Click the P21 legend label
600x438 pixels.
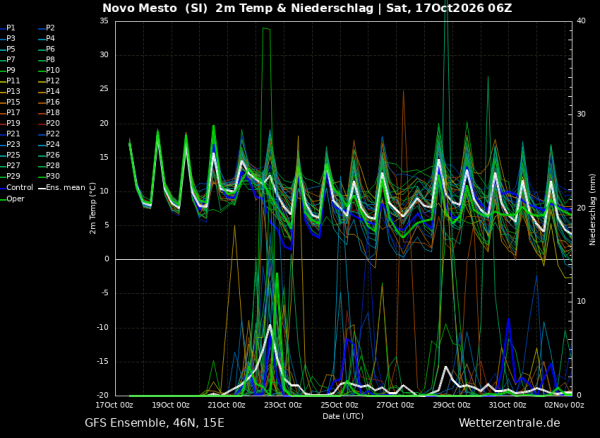(x=10, y=134)
